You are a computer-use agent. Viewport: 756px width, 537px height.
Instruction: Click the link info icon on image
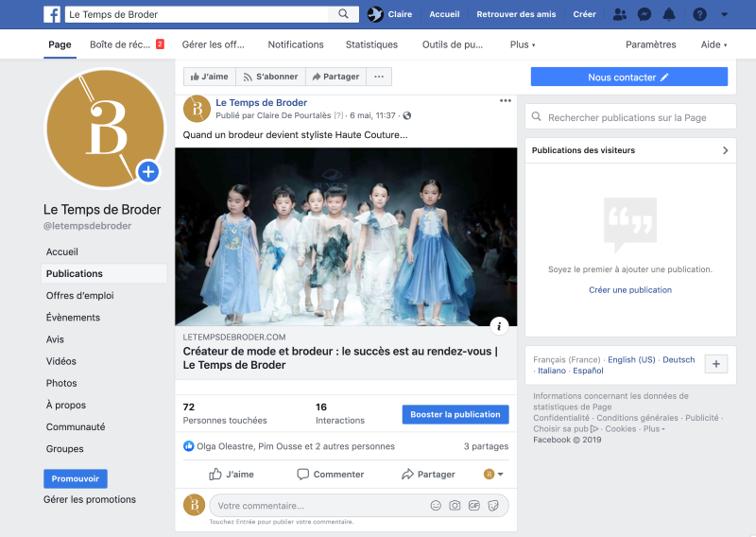pos(499,326)
